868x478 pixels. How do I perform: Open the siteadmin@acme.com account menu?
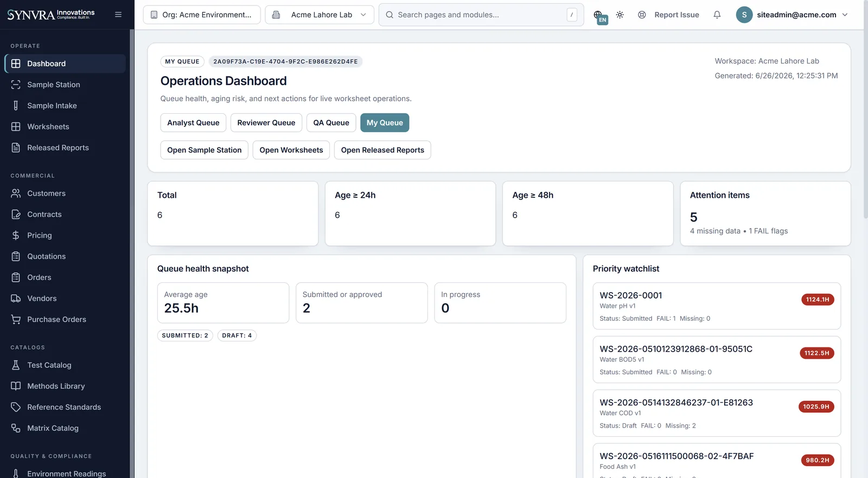point(792,15)
